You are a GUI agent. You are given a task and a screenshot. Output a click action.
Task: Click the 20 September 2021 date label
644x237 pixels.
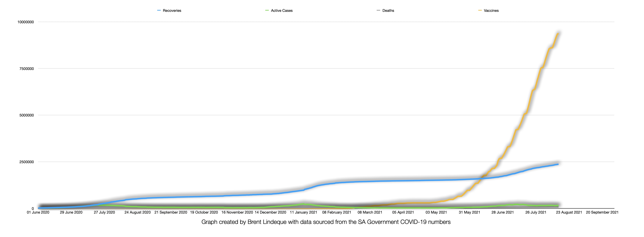tap(602, 212)
